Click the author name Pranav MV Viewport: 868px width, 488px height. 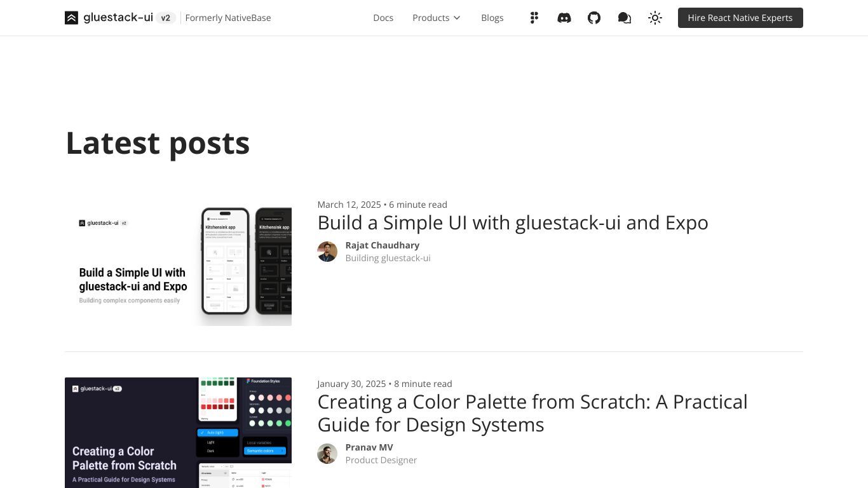[369, 447]
